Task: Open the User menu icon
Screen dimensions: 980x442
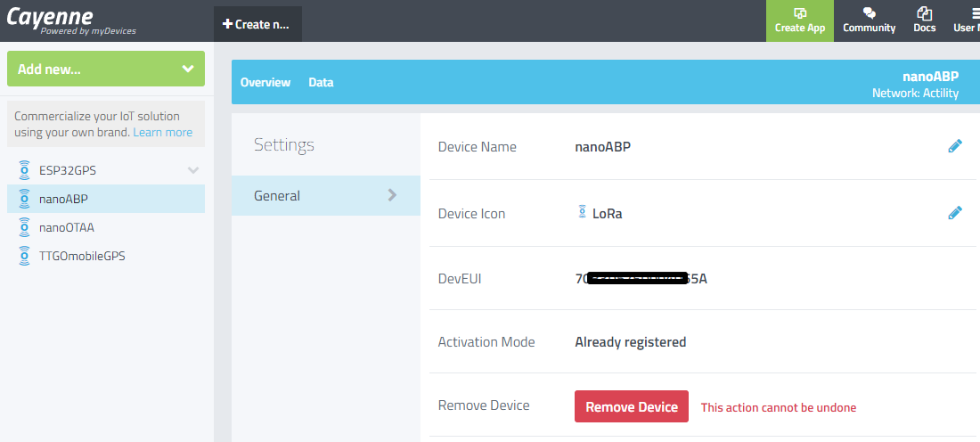Action: 967,20
